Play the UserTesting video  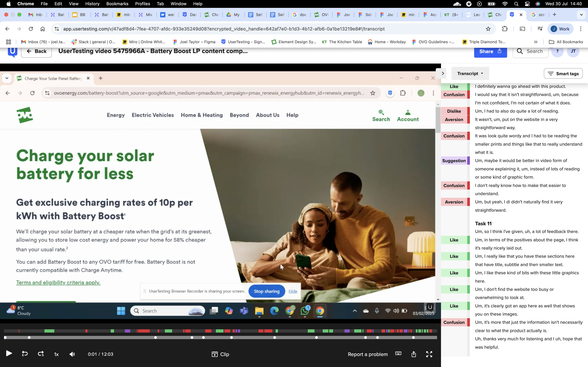tap(9, 354)
